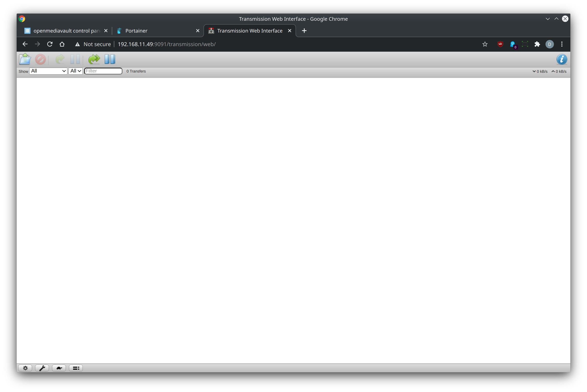The height and width of the screenshot is (392, 587).
Task: Click the Open Torrent folder icon
Action: [25, 59]
